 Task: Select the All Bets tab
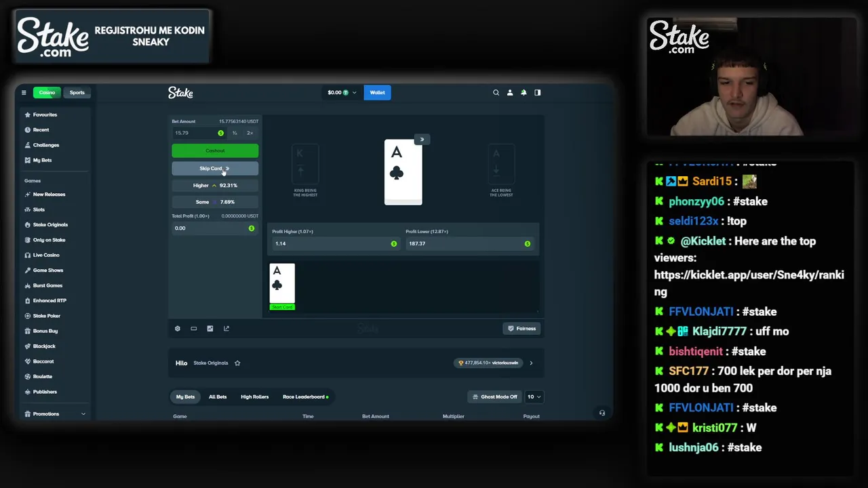(218, 396)
